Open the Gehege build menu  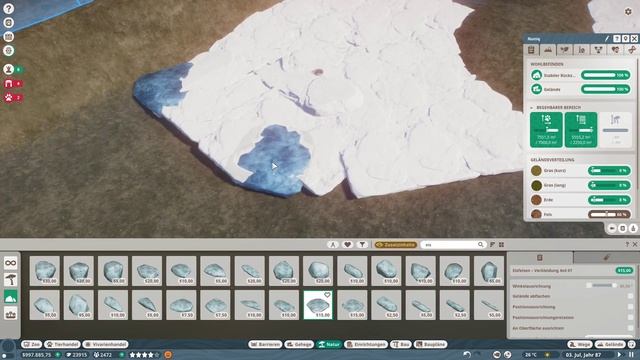point(299,344)
